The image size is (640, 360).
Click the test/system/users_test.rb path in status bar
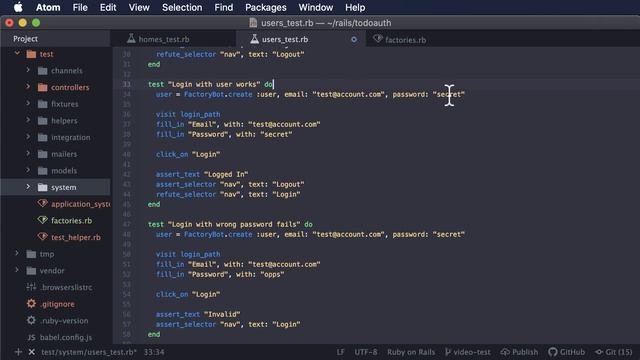[89, 352]
